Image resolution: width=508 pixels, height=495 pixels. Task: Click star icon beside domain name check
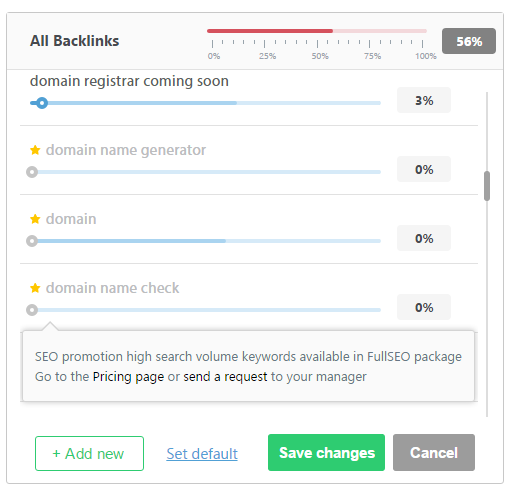tap(35, 288)
